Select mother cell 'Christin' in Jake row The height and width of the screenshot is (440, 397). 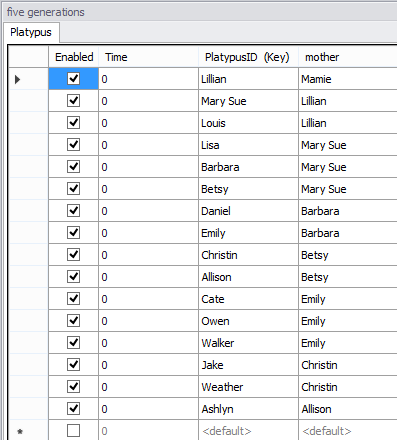pyautogui.click(x=348, y=365)
